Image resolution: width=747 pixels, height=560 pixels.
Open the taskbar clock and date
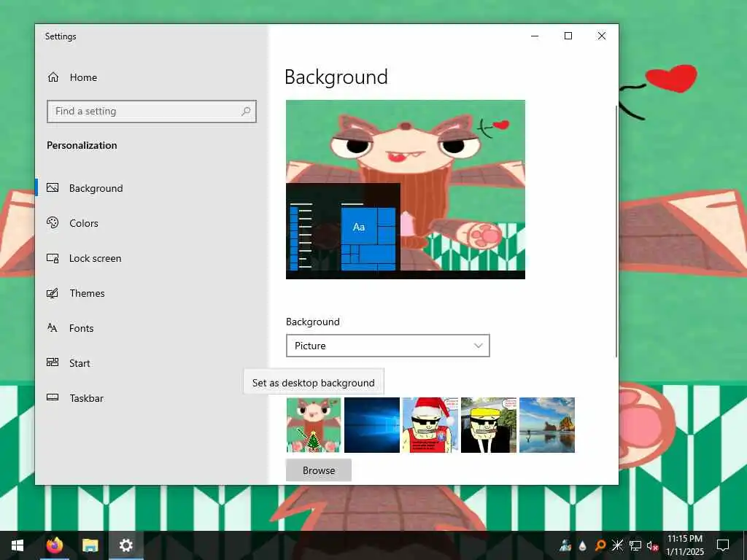point(684,545)
